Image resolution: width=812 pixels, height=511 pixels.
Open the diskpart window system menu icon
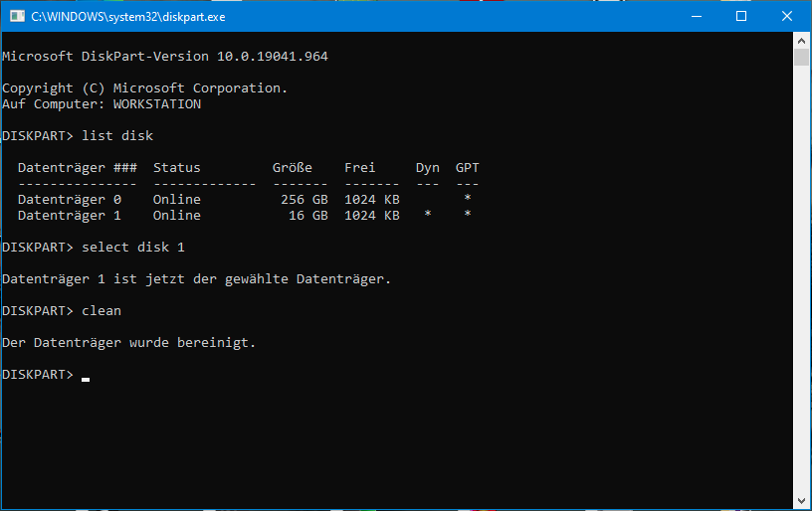tap(17, 17)
